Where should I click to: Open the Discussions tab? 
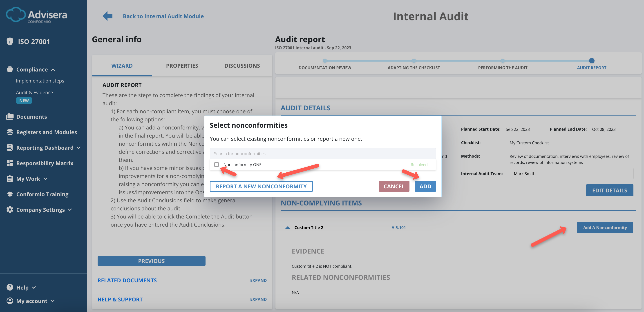pos(242,65)
